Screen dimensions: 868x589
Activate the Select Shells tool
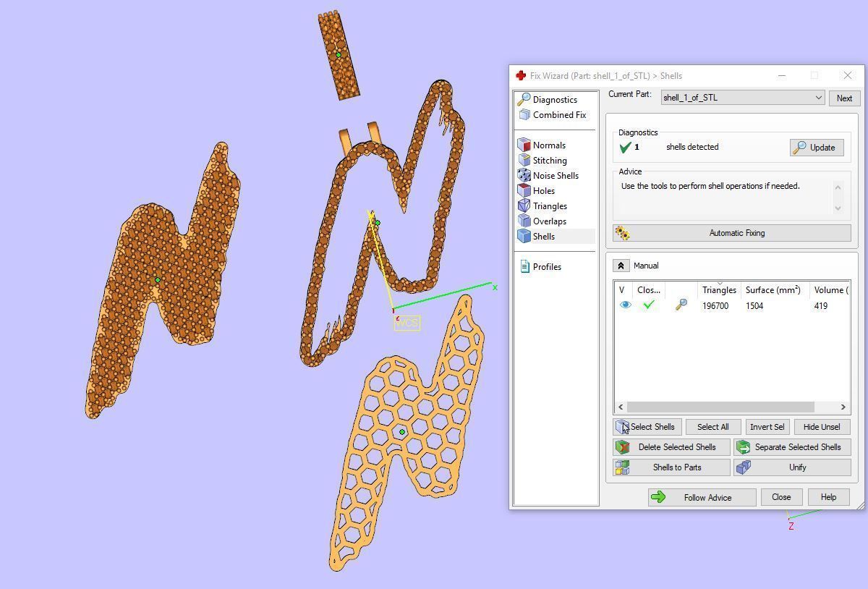click(647, 427)
